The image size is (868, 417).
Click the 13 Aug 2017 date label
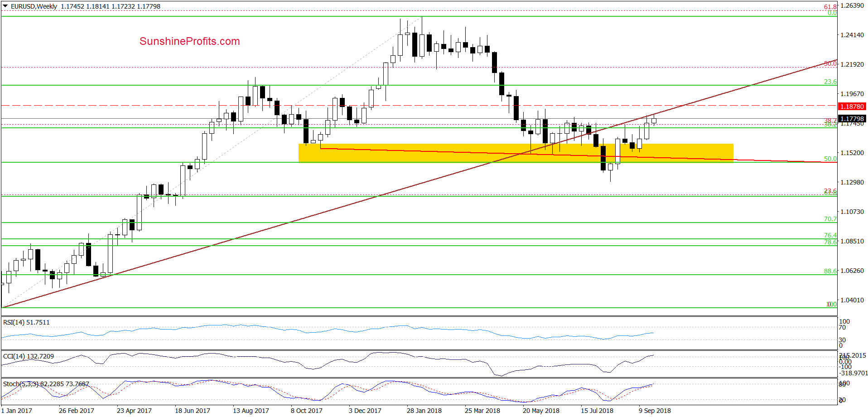(x=251, y=411)
